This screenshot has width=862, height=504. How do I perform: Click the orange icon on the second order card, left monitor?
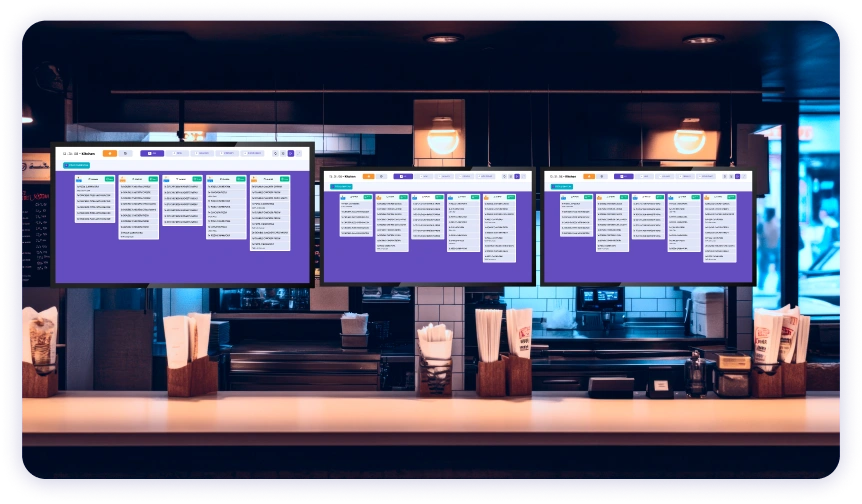tap(122, 179)
